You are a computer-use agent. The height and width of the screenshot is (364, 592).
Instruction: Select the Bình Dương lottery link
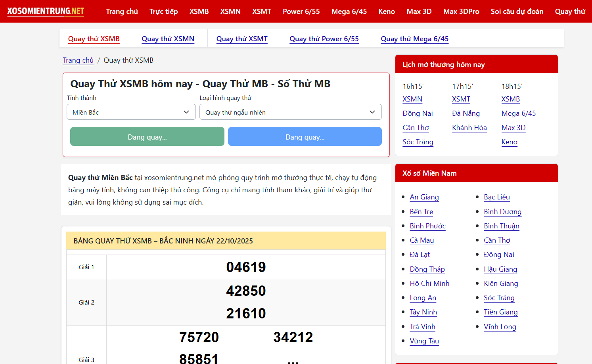(502, 212)
